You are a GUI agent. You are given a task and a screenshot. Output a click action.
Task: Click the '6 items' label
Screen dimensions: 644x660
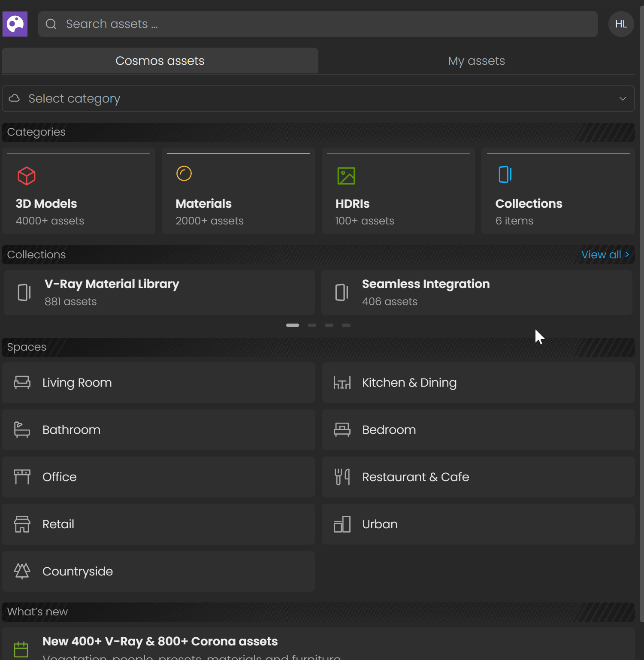pyautogui.click(x=514, y=221)
